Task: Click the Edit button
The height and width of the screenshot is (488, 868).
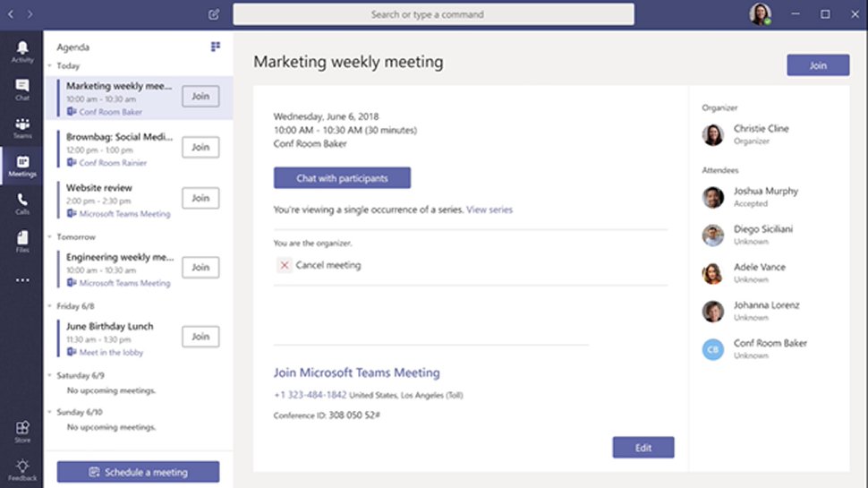Action: 642,448
